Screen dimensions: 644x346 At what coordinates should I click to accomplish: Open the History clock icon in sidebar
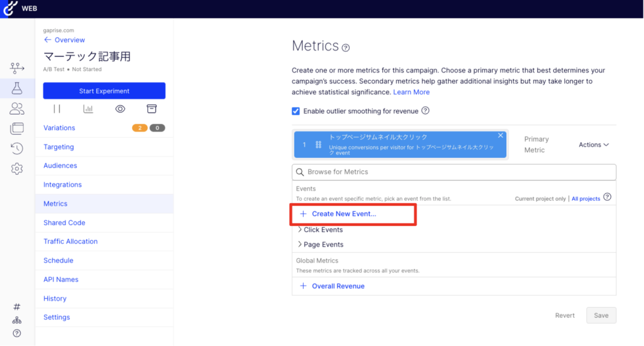click(17, 148)
